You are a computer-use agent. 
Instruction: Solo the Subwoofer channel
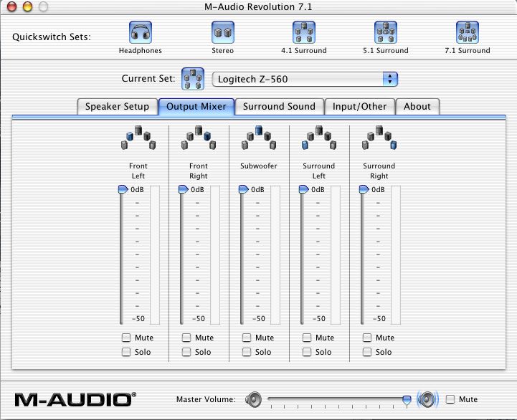coord(247,352)
